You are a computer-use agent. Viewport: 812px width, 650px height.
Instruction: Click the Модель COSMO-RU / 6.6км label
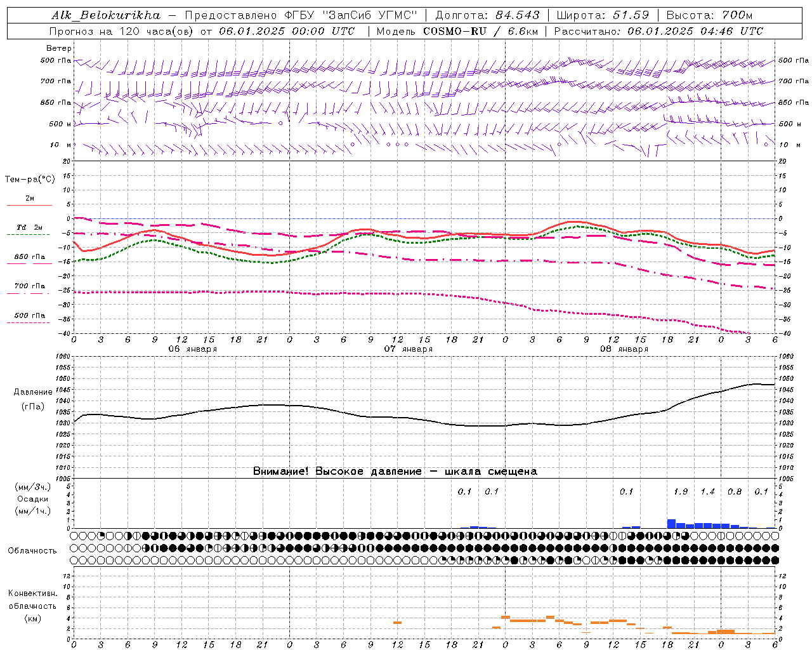457,31
